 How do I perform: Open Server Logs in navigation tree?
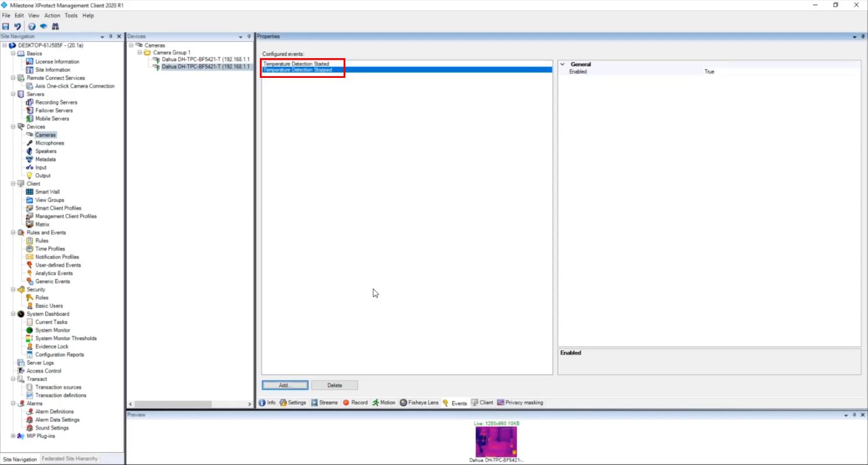40,363
